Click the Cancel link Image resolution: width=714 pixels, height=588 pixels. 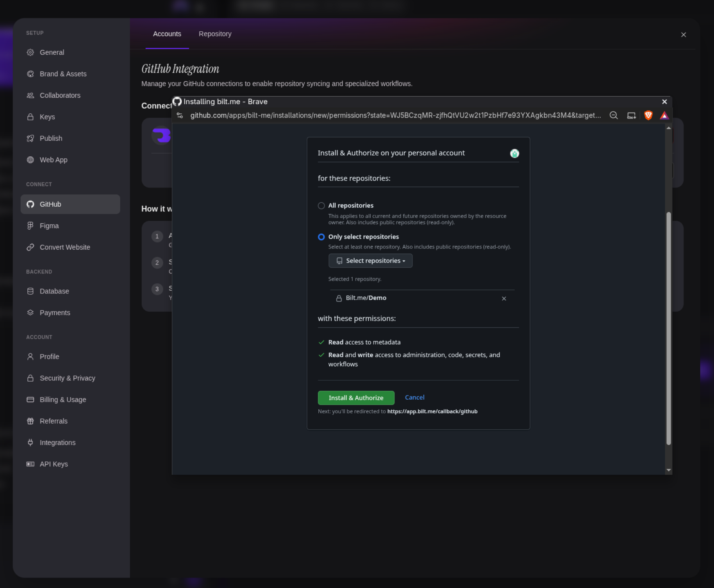point(414,397)
